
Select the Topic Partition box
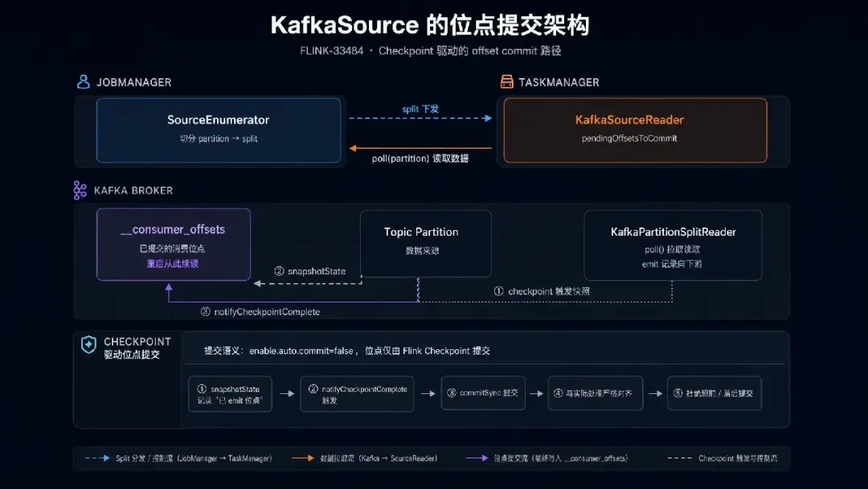[x=426, y=243]
